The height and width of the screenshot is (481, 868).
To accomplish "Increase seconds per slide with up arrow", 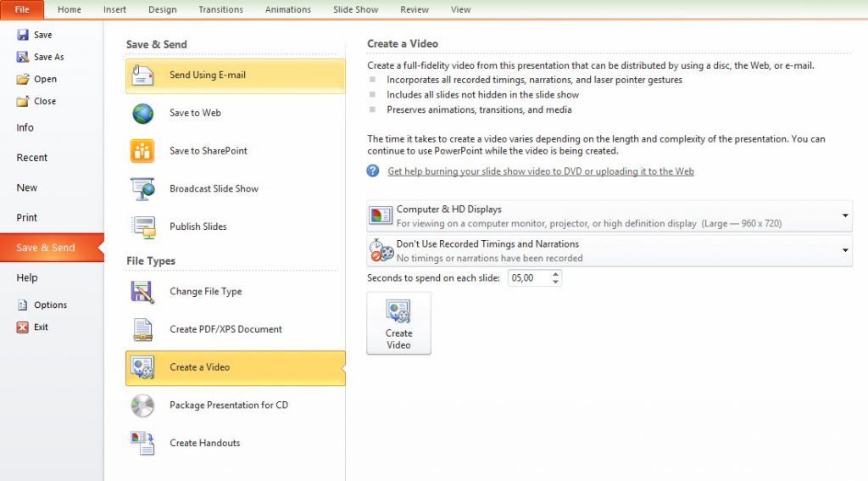I will tap(555, 274).
